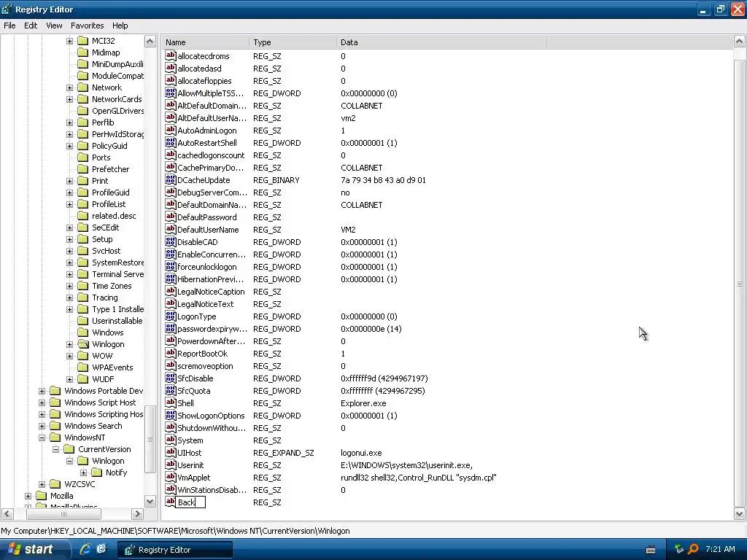The image size is (747, 560).
Task: Click the AutoAdminLogon string value icon
Action: click(x=171, y=130)
